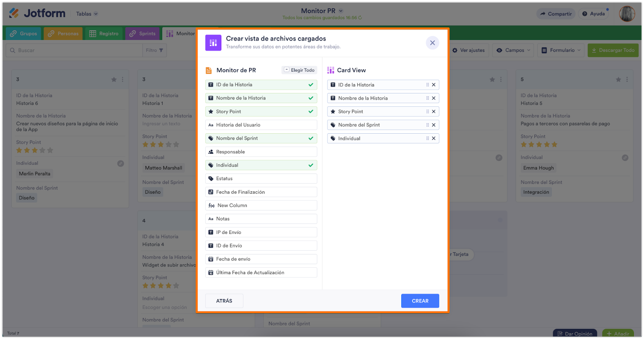Switch to the Grupos tab
Screen dimensions: 644x339
pyautogui.click(x=23, y=33)
